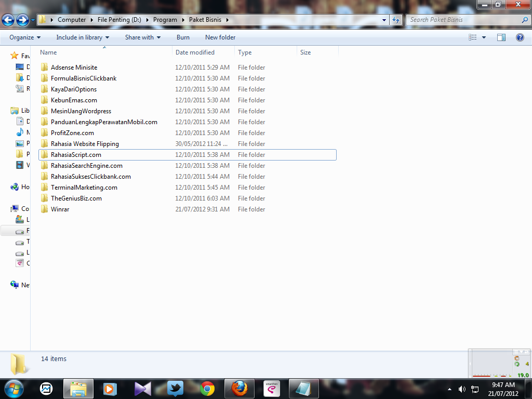Navigate to Program in the breadcrumb
Screen dimensions: 532x399
pos(165,20)
